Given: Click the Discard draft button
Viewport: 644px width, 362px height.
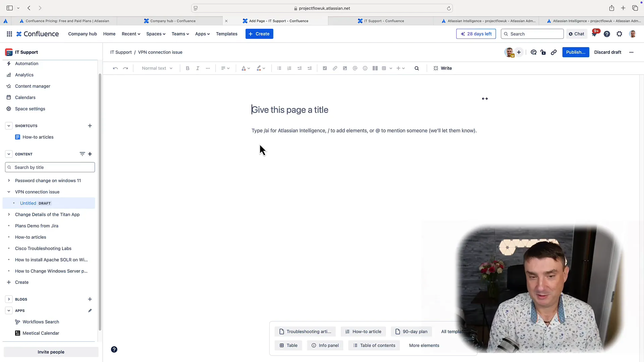Looking at the screenshot, I should [x=607, y=52].
